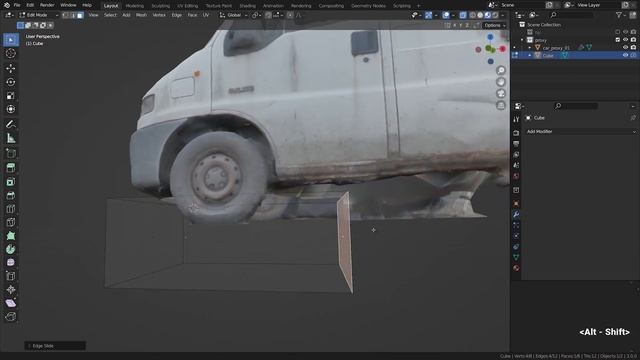Image resolution: width=640 pixels, height=360 pixels.
Task: Hide car_proxy_01 in viewport
Action: pos(625,47)
